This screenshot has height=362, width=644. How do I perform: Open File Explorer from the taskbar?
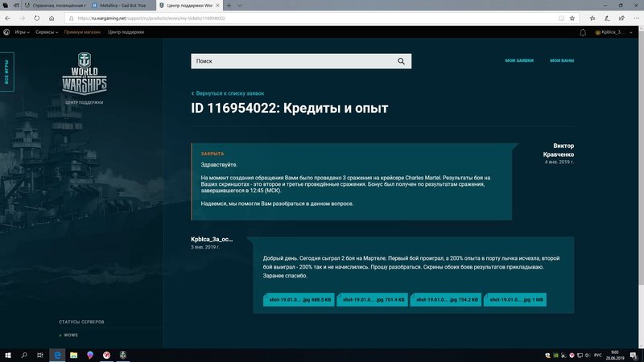tap(73, 355)
